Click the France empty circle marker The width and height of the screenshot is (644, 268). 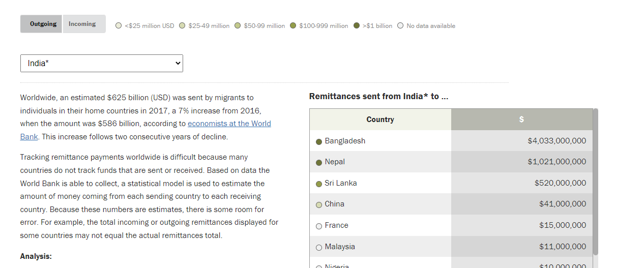click(319, 226)
